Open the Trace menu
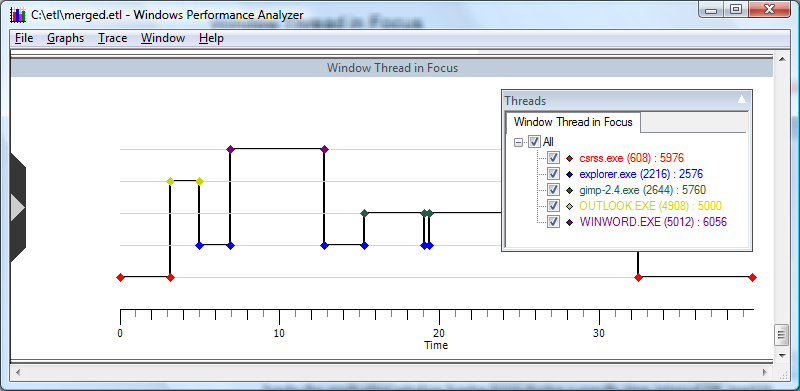 click(112, 38)
